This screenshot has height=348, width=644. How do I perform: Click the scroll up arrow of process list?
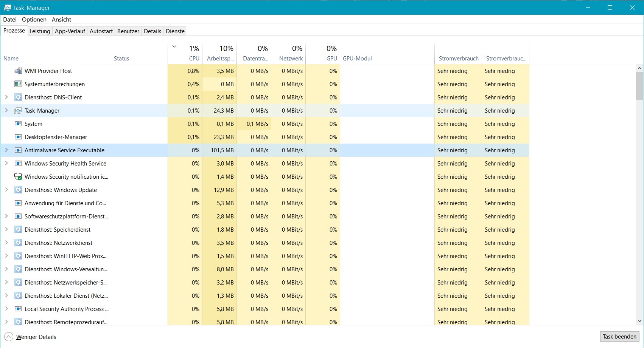(x=639, y=68)
